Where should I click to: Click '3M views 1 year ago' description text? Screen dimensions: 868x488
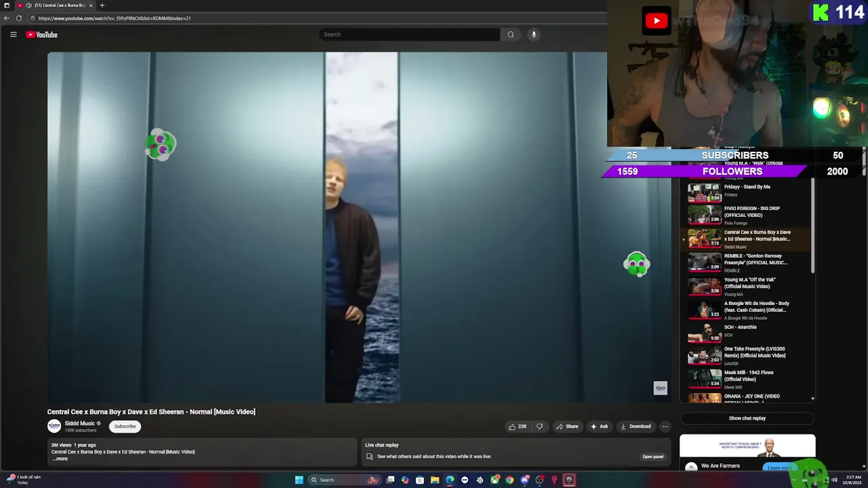coord(74,445)
